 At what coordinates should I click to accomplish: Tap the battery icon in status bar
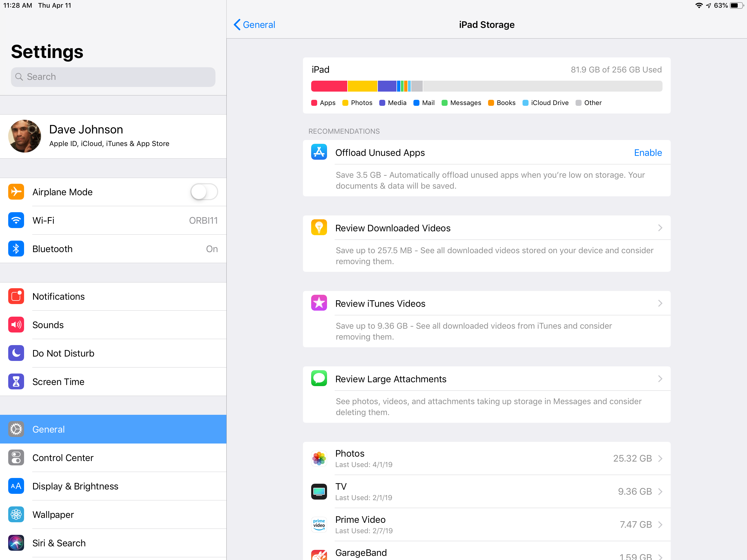click(x=737, y=5)
